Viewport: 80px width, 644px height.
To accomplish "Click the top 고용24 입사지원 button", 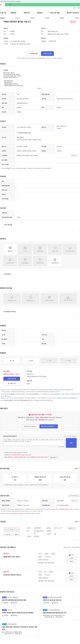I will (47, 53).
